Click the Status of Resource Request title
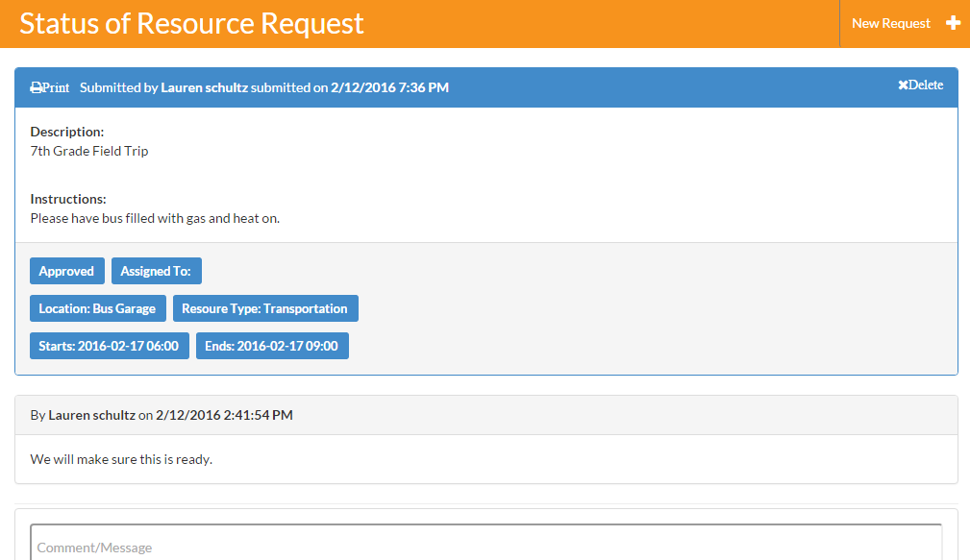970x560 pixels. point(191,23)
